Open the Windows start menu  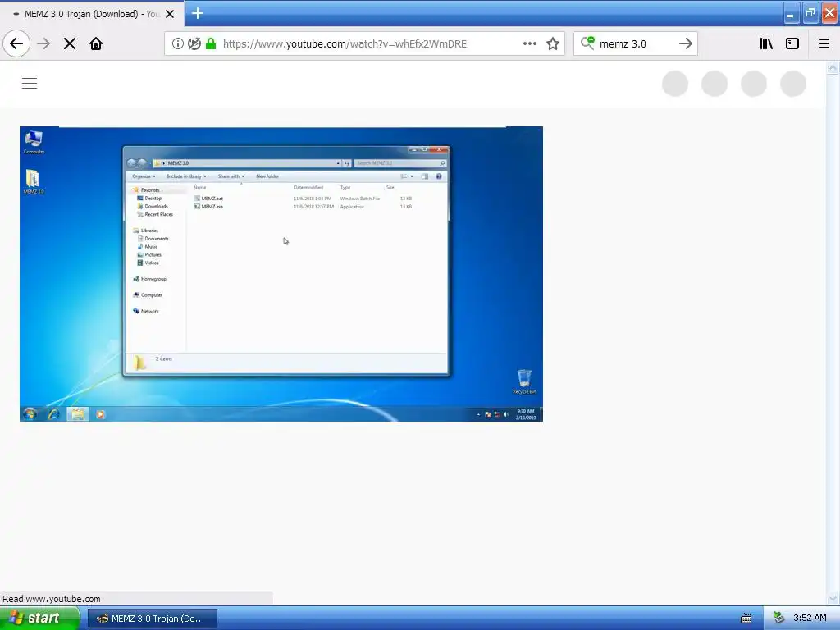point(39,619)
